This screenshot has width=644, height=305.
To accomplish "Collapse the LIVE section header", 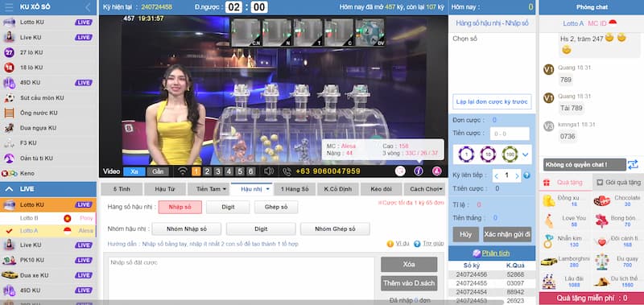I will pos(48,189).
